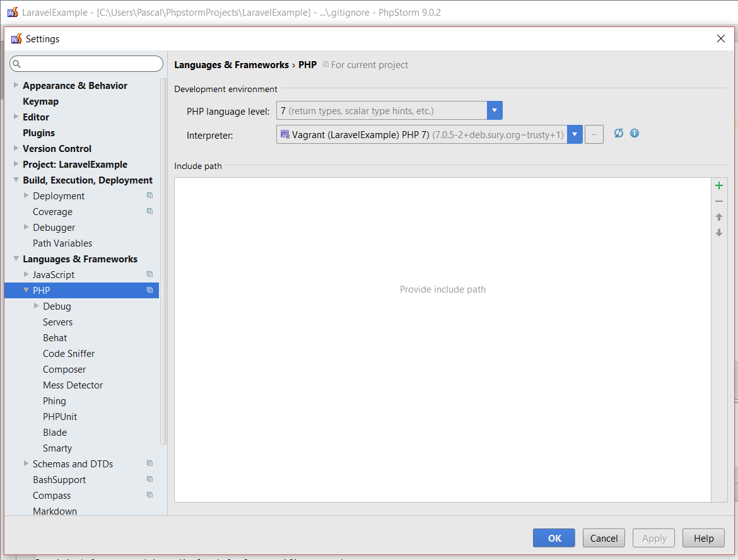Click the project-level icon beside JavaScript
This screenshot has height=560, width=738.
[x=149, y=274]
